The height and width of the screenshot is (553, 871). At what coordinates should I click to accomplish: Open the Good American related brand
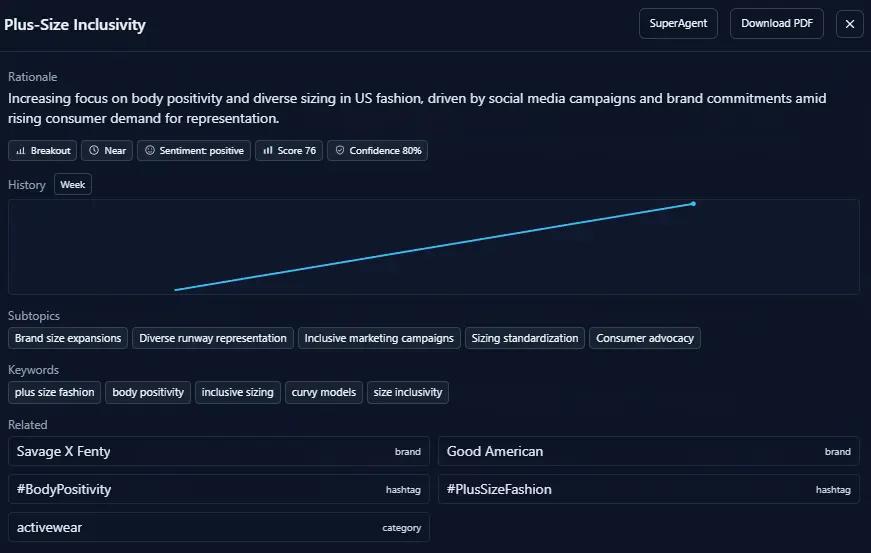[x=648, y=451]
